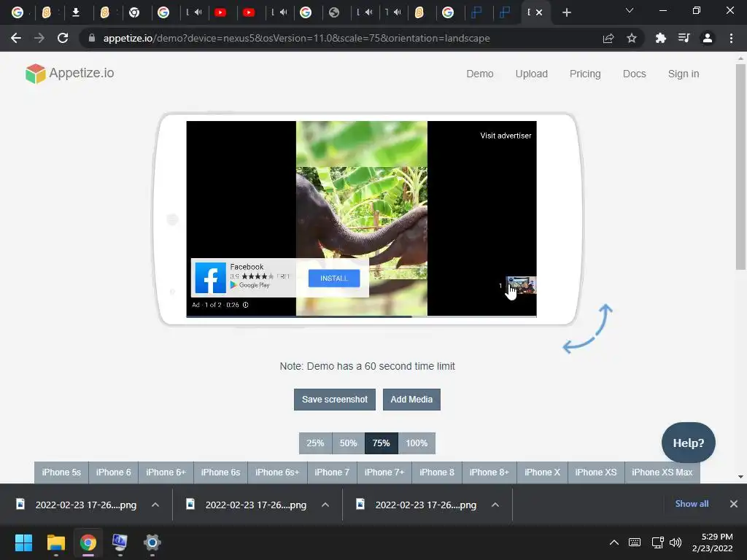Select iPhone 7 device

(x=332, y=472)
